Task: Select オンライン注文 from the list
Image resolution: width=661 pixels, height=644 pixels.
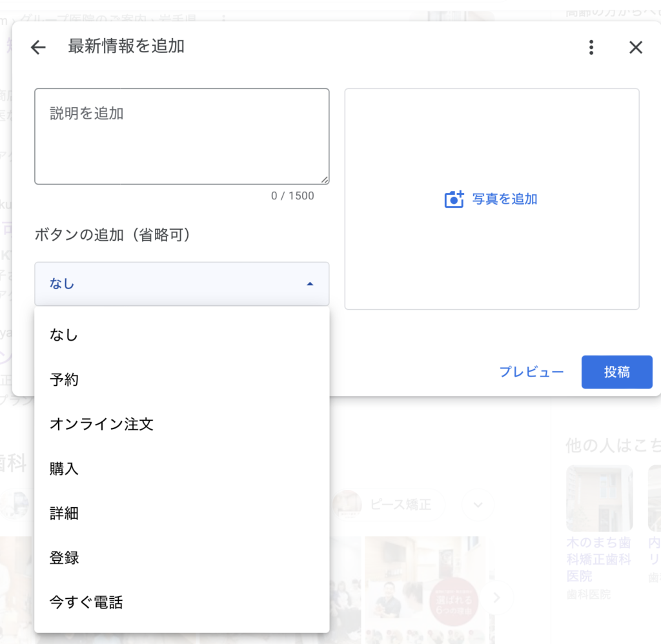Action: coord(101,424)
